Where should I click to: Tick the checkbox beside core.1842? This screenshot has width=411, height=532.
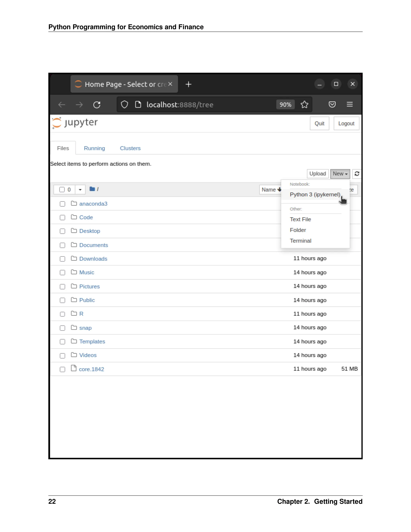pyautogui.click(x=62, y=369)
